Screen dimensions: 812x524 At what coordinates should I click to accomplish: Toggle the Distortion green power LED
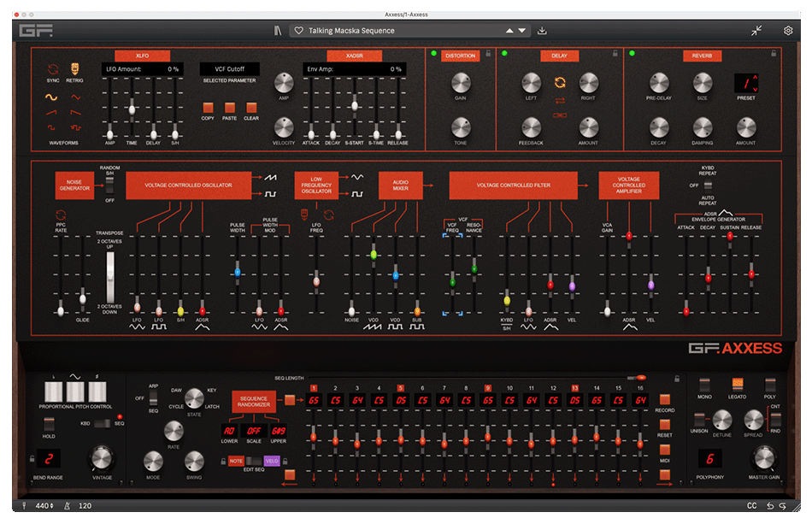(434, 53)
